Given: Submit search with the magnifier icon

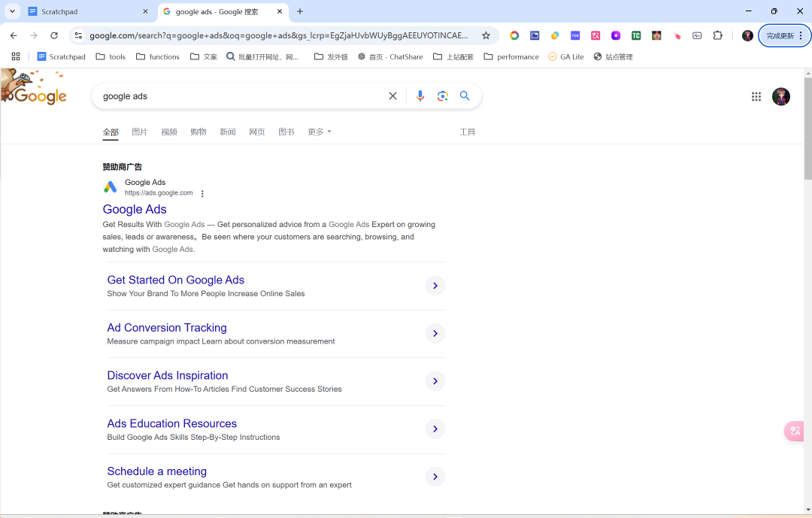Looking at the screenshot, I should [465, 95].
